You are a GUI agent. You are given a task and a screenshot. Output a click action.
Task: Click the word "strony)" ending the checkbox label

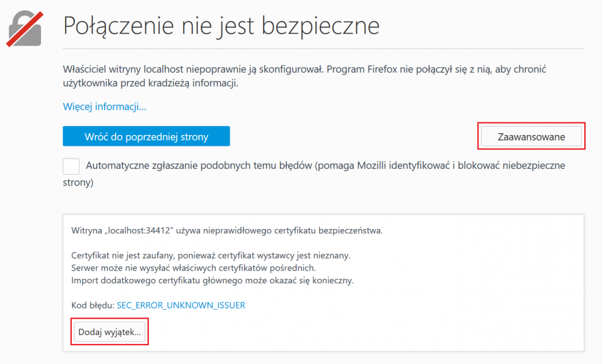point(78,182)
